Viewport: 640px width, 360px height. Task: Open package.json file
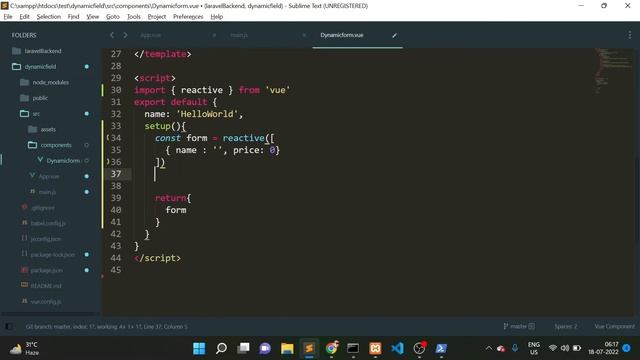pyautogui.click(x=46, y=270)
